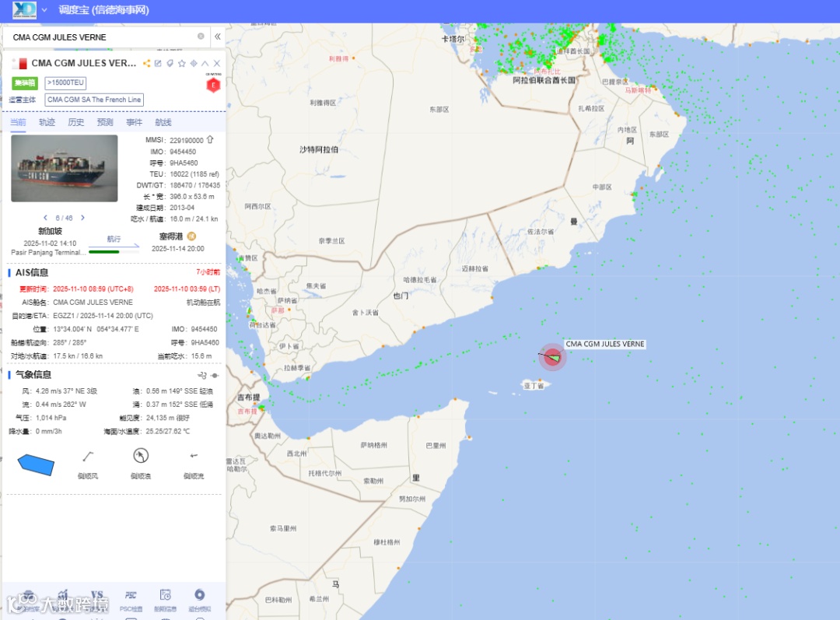Open CMA CGM SA The French Line operator link
This screenshot has height=620, width=840.
click(x=94, y=100)
